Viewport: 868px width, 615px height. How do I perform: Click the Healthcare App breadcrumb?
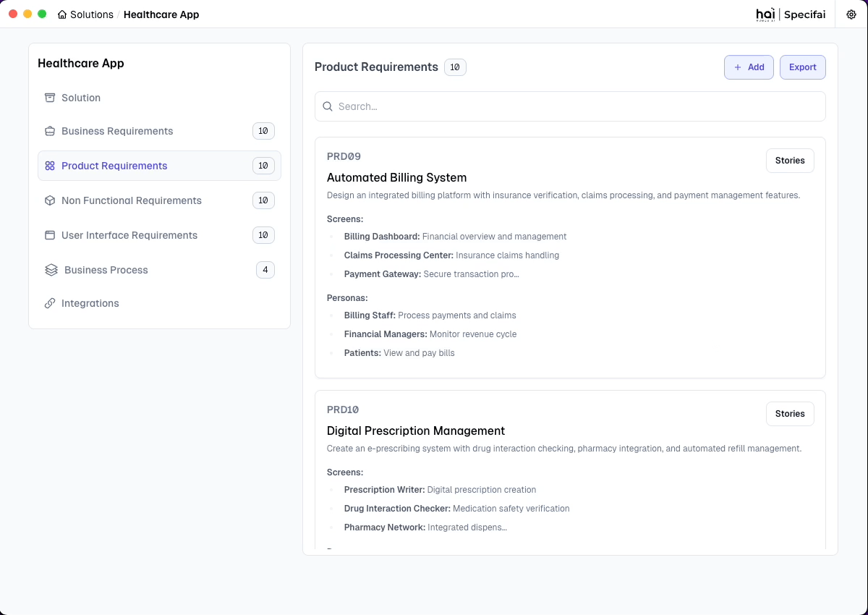[161, 14]
